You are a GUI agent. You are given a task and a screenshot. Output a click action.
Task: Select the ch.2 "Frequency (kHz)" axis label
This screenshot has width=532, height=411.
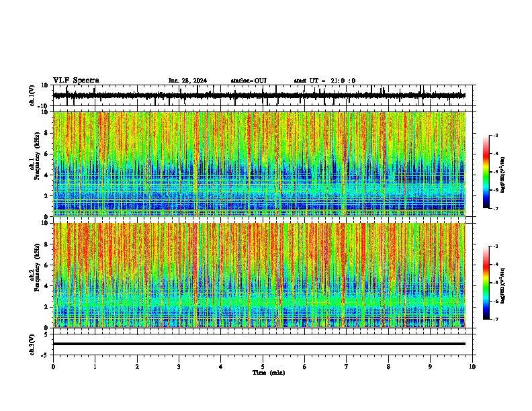pyautogui.click(x=37, y=267)
